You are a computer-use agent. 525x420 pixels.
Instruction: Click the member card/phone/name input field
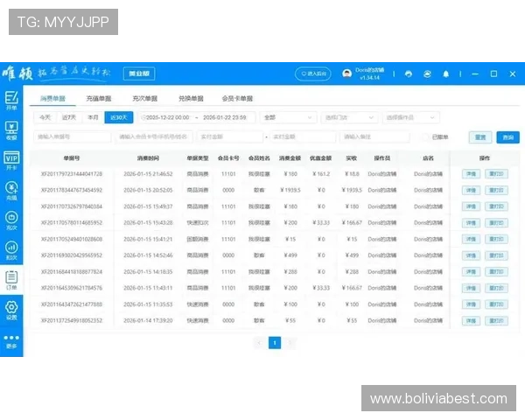point(154,136)
